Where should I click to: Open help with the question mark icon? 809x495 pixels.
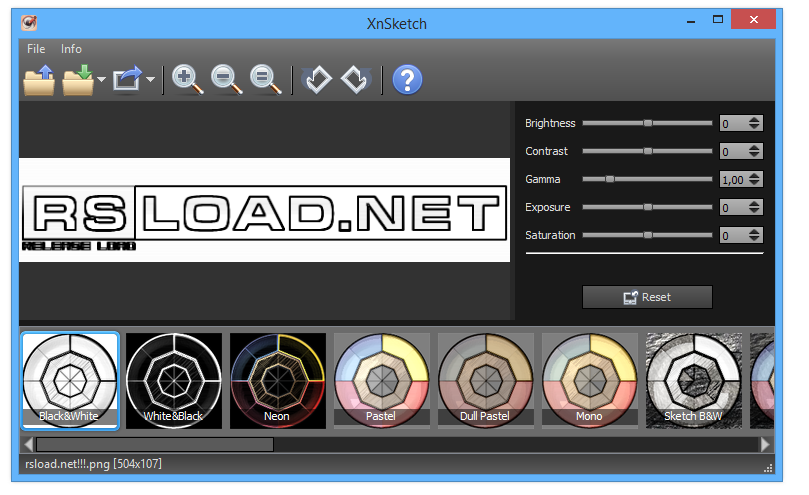click(407, 80)
